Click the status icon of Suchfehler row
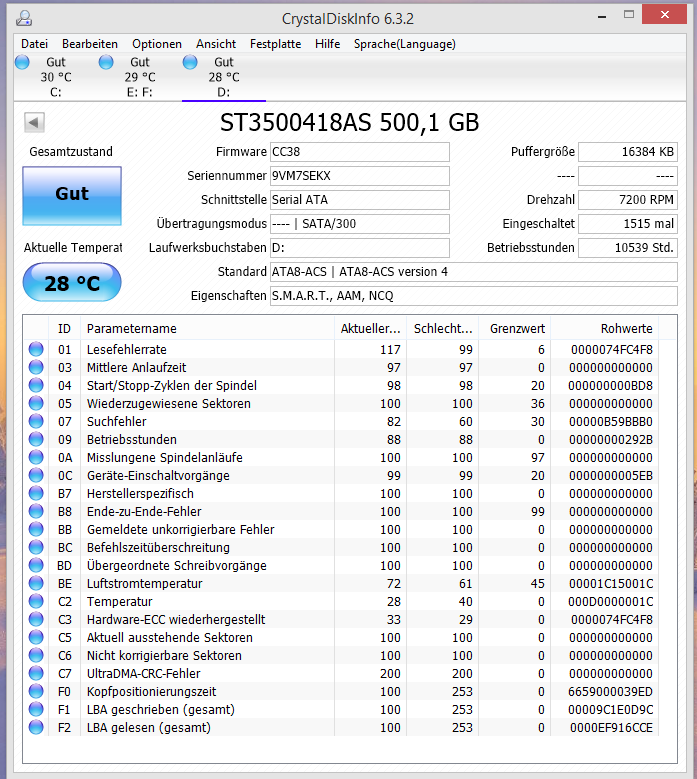 click(36, 421)
